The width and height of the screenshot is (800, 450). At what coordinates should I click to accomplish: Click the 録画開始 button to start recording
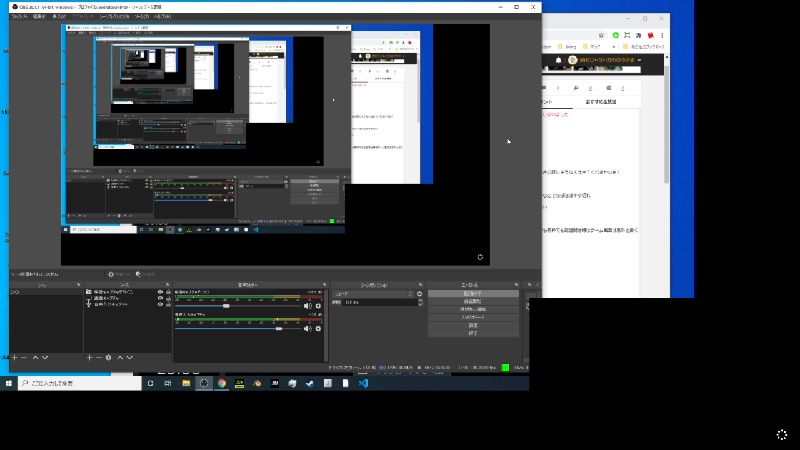[x=474, y=301]
